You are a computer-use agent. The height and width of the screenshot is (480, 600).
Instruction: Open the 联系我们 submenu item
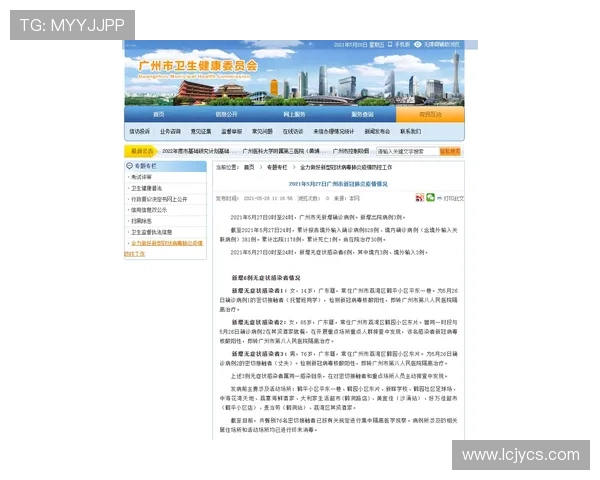click(x=411, y=131)
